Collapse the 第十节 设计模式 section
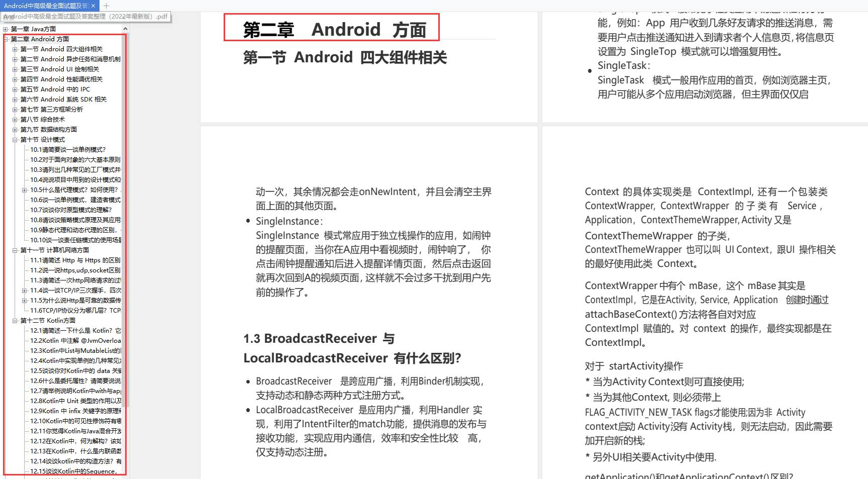The image size is (868, 479). pyautogui.click(x=14, y=139)
